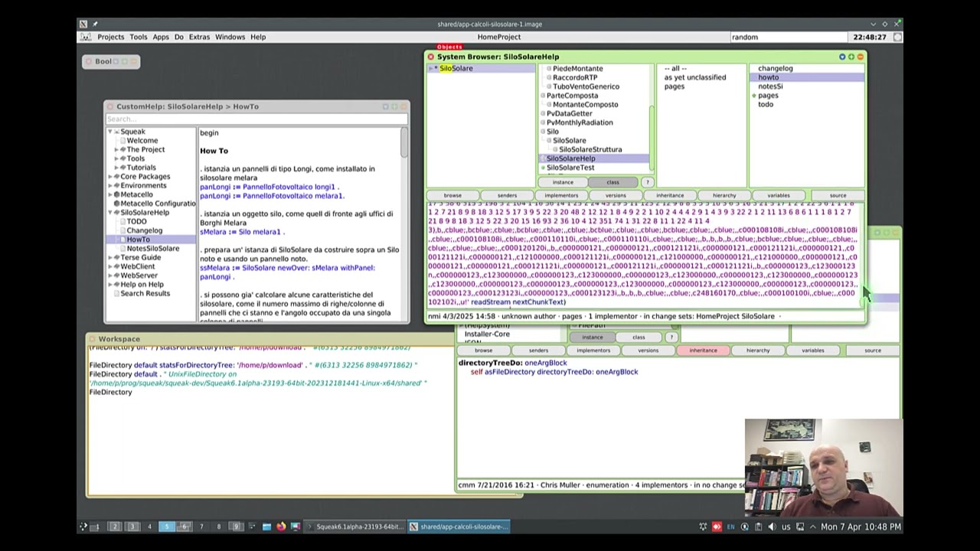
Task: Collapse the System Browser window with the orange icon
Action: pyautogui.click(x=859, y=57)
